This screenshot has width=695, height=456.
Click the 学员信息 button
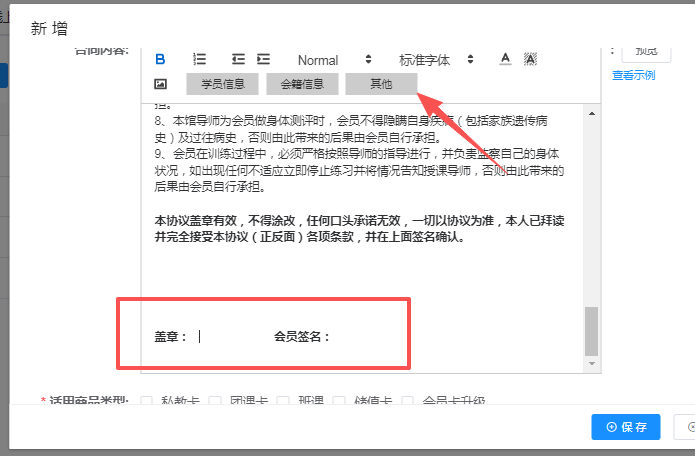tap(222, 84)
